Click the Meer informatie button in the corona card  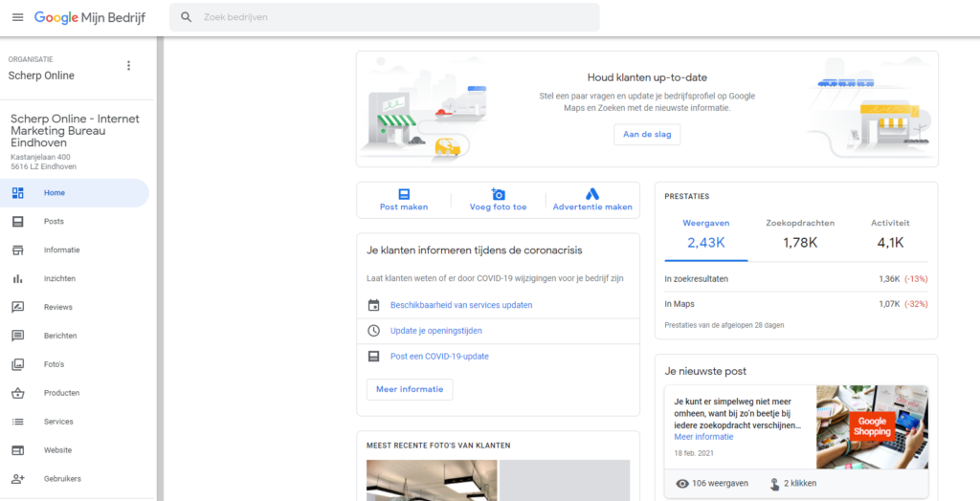click(x=410, y=389)
